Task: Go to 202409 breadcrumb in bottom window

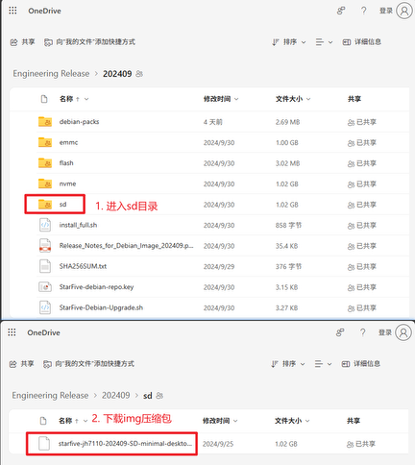Action: pos(116,395)
